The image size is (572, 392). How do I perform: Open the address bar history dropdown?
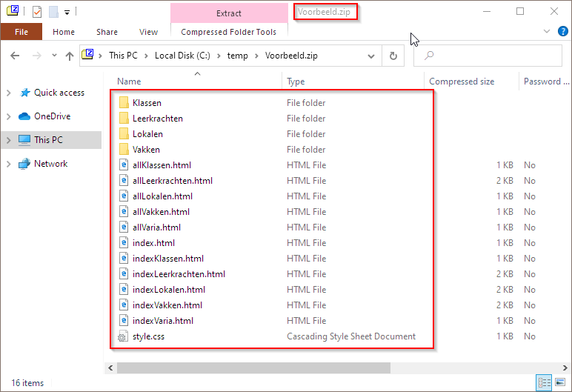tap(371, 56)
